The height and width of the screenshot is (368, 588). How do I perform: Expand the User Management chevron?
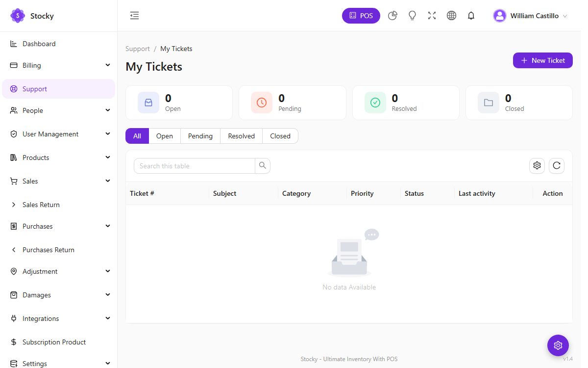click(108, 133)
